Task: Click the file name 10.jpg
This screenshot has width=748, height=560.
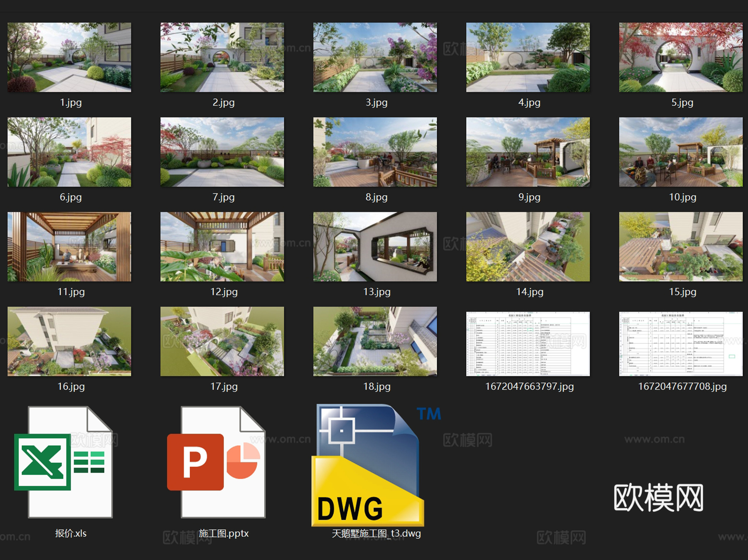Action: 683,197
